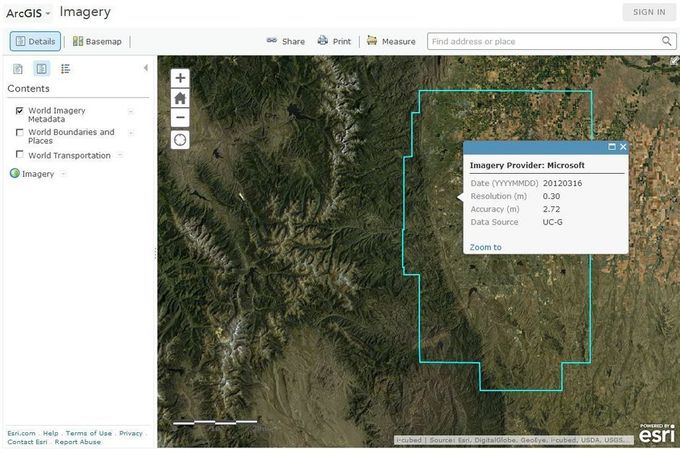This screenshot has width=680, height=449.
Task: Open the Measure tool
Action: coord(391,41)
